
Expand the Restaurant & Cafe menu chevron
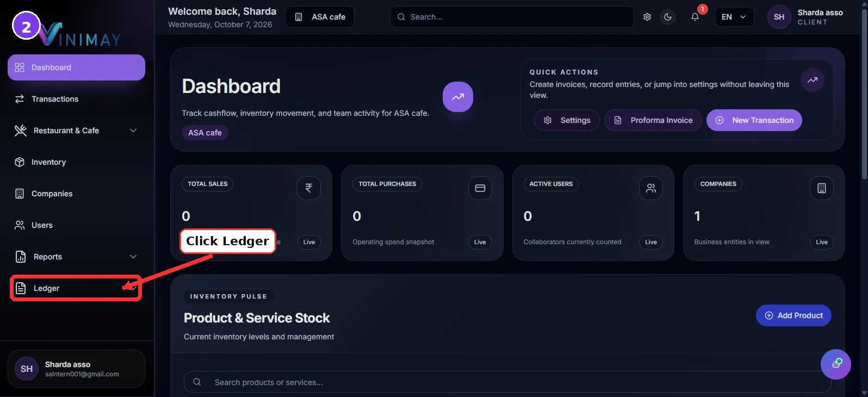click(x=133, y=131)
